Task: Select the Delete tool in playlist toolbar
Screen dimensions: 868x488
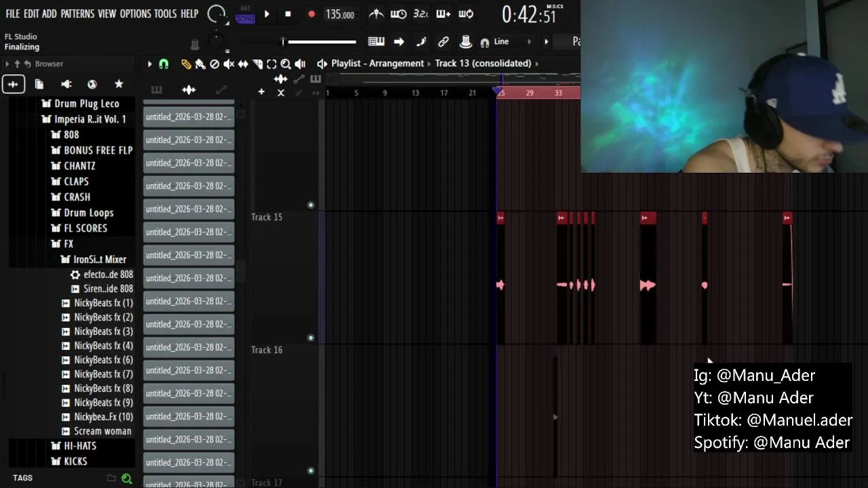Action: pyautogui.click(x=214, y=64)
